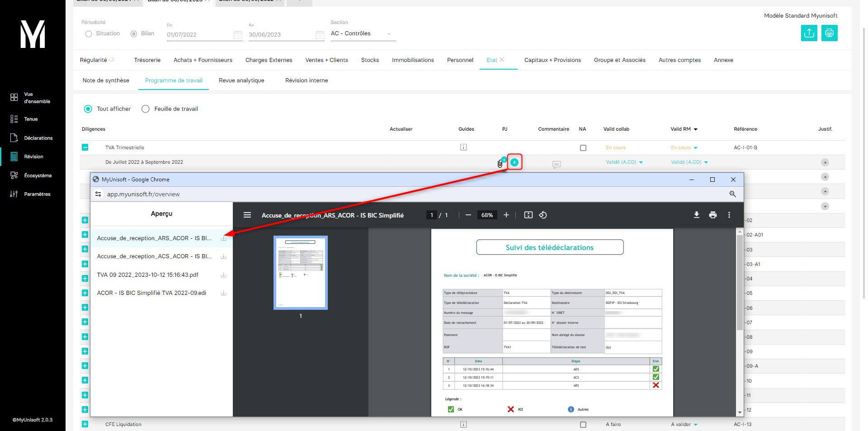This screenshot has height=431, width=868.
Task: Switch to Achats + Fournisseurs tab
Action: click(203, 60)
